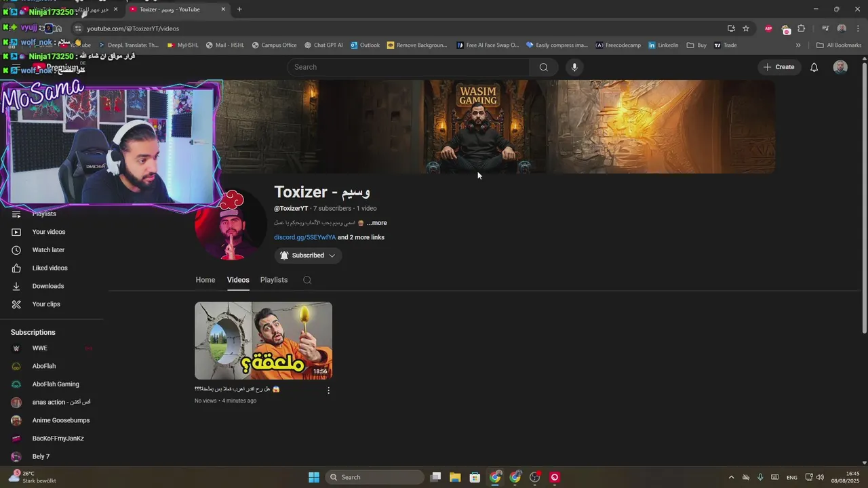Play the 18:56 video thumbnail

pos(263,341)
